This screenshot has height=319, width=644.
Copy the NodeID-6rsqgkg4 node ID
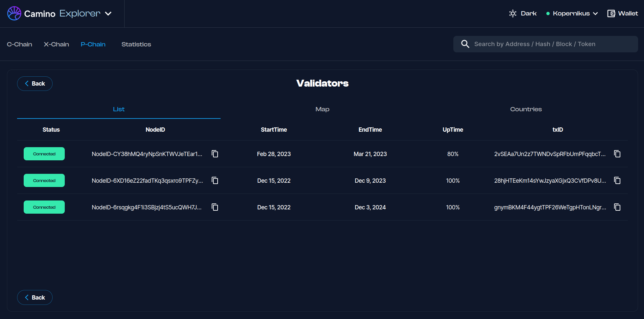(x=215, y=207)
